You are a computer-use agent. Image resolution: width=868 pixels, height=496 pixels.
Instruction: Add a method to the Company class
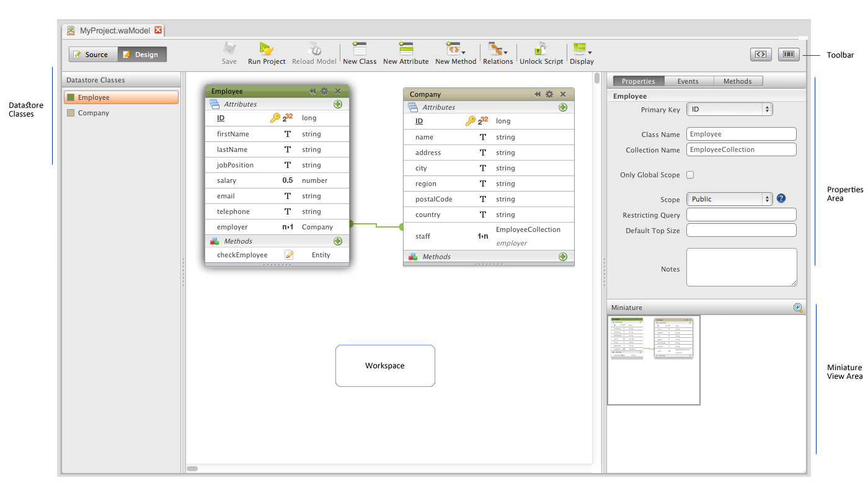563,257
